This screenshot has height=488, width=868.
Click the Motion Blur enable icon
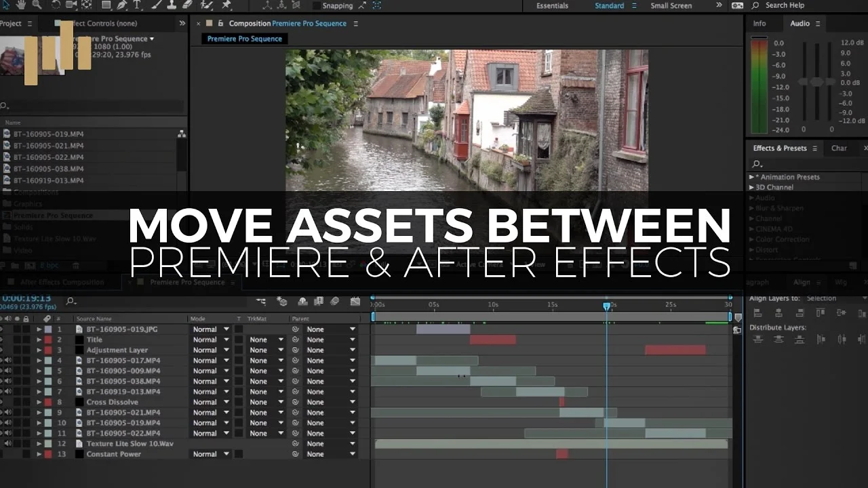pyautogui.click(x=334, y=301)
